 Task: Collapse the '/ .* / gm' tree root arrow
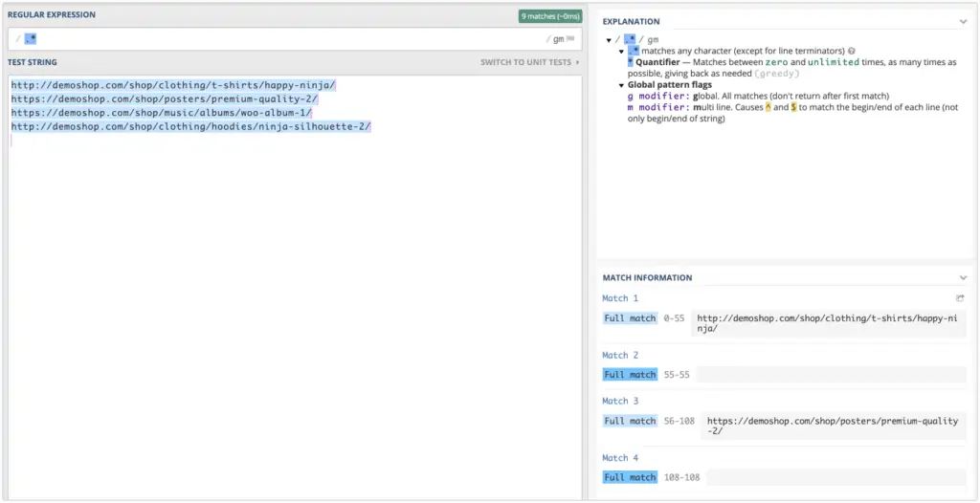(x=609, y=40)
